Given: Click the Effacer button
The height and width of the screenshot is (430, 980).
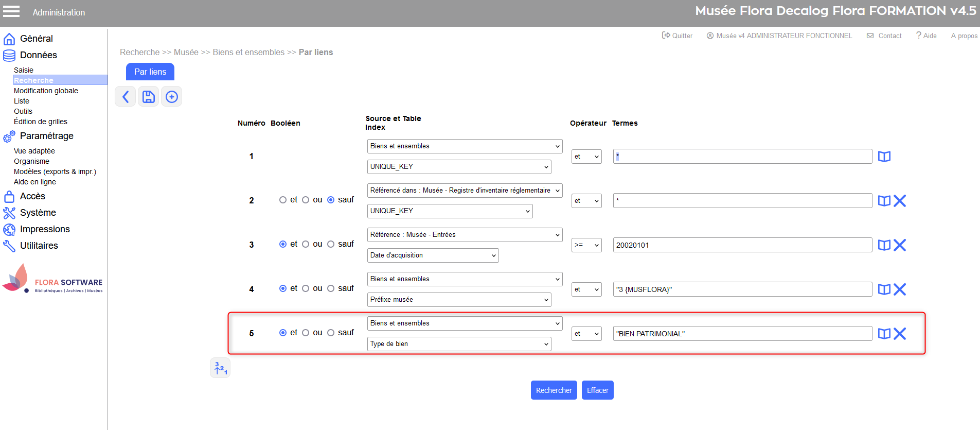Looking at the screenshot, I should pos(597,390).
